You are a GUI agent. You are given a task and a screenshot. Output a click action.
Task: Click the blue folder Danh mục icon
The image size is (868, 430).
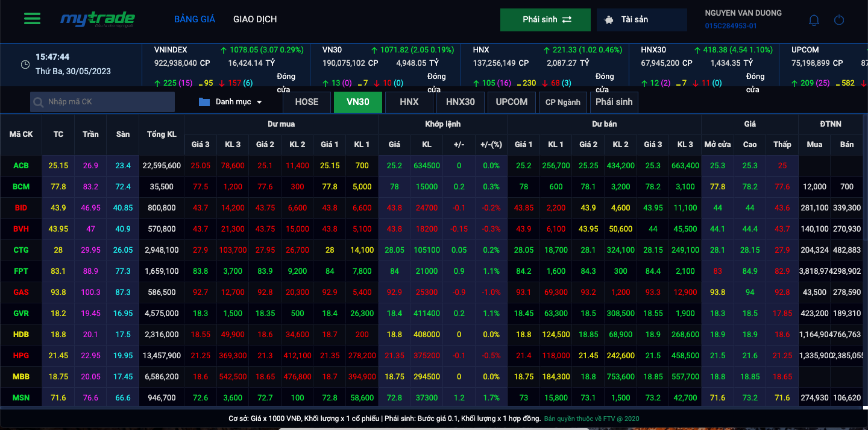tap(204, 102)
